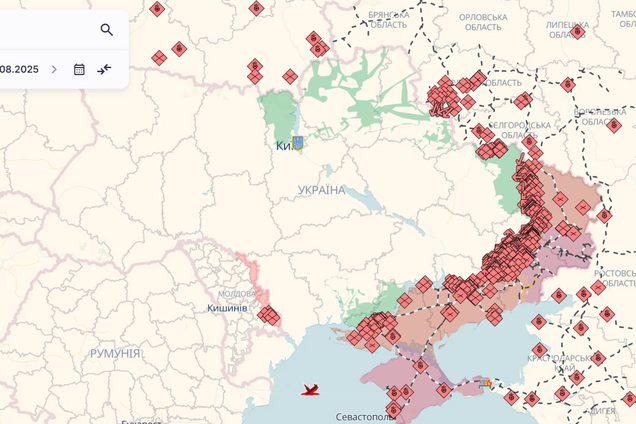This screenshot has width=636, height=424.
Task: Click the Брянська область label
Action: click(x=388, y=20)
